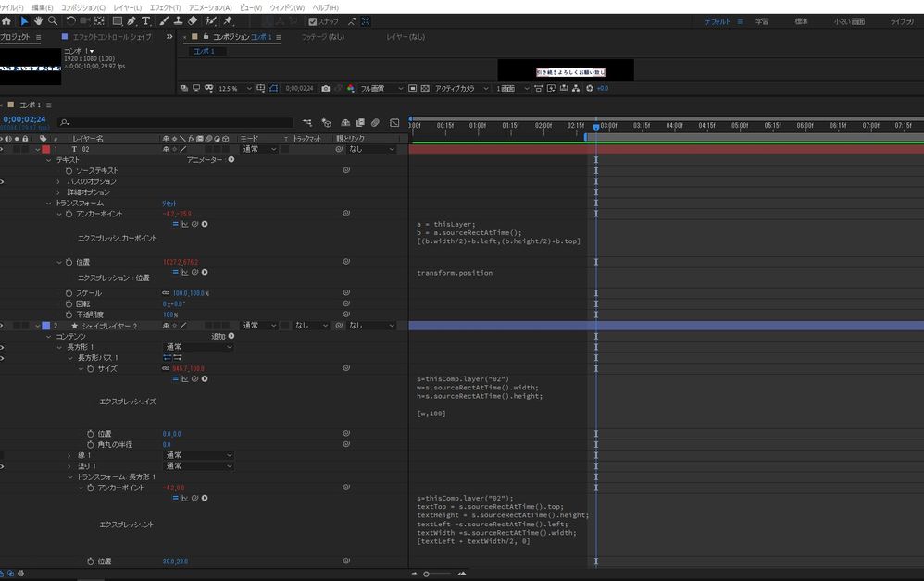This screenshot has height=581, width=924.
Task: Collapse the トランスフォーム group of layer 02
Action: coord(49,203)
